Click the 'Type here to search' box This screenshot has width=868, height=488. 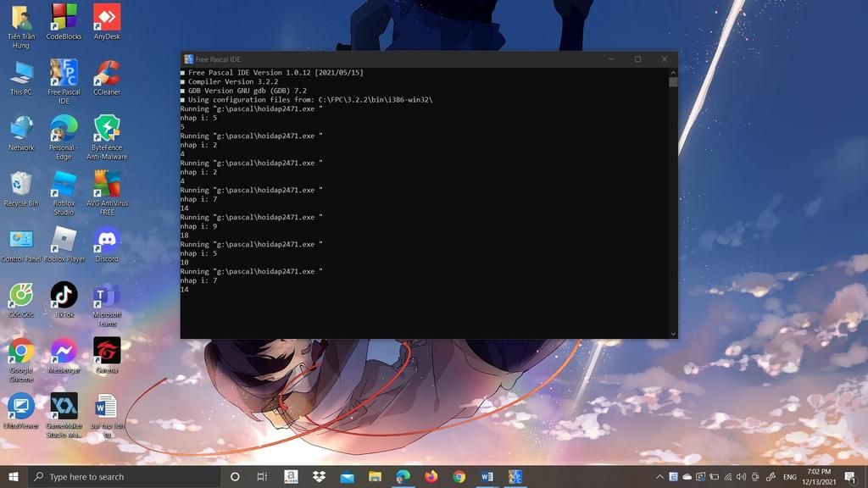124,476
